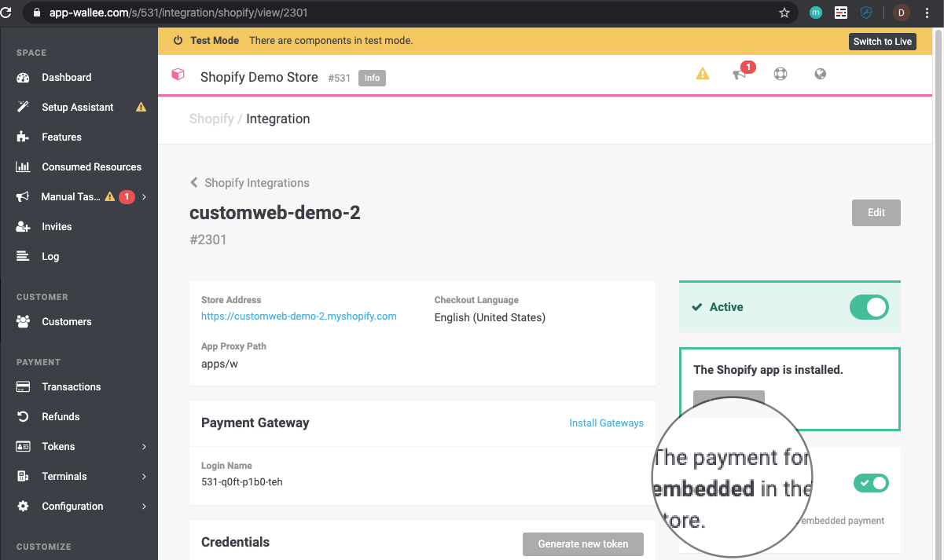Click the Refunds undo icon
Image resolution: width=944 pixels, height=560 pixels.
pos(23,417)
